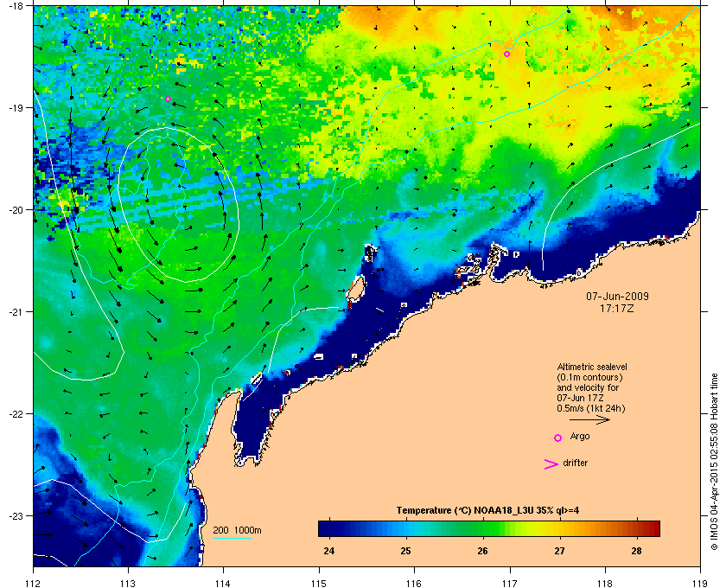
Task: Click the colorbar tick label 25
Action: [406, 551]
